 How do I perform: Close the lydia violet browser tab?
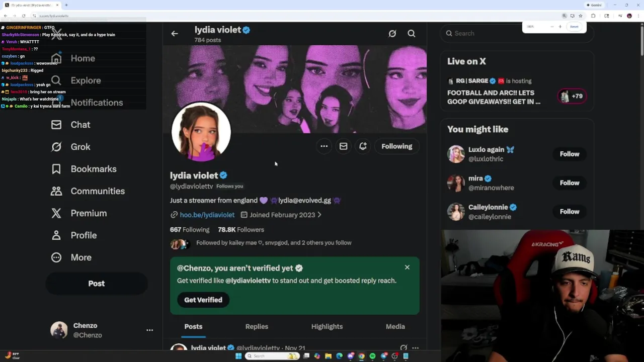pos(57,5)
